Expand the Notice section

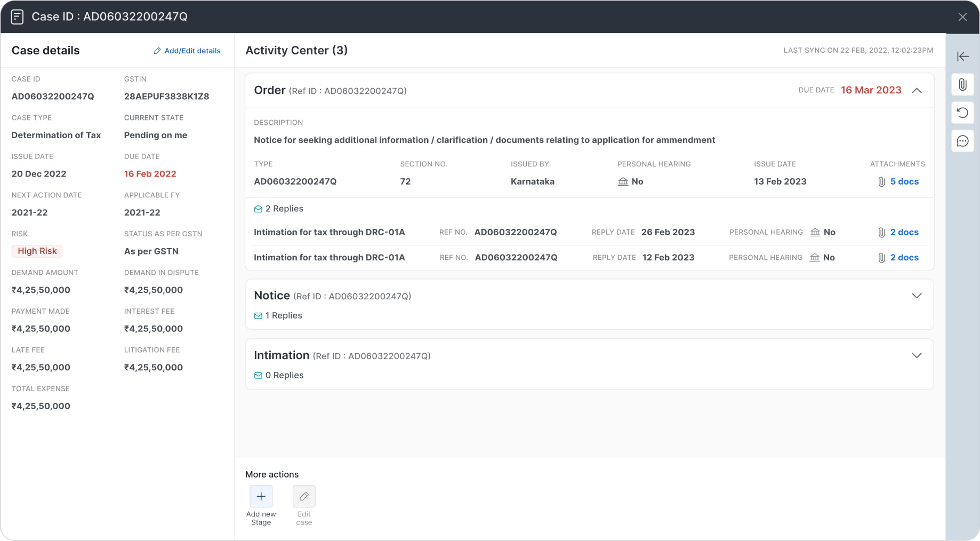coord(917,296)
